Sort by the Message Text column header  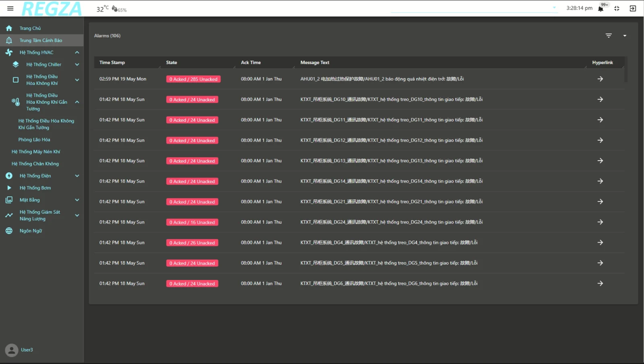coord(315,62)
